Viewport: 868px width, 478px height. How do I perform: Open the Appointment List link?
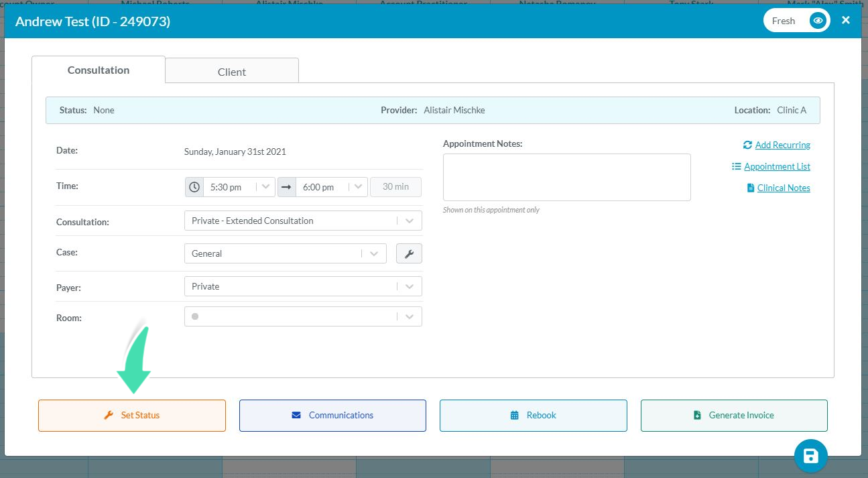(x=777, y=166)
